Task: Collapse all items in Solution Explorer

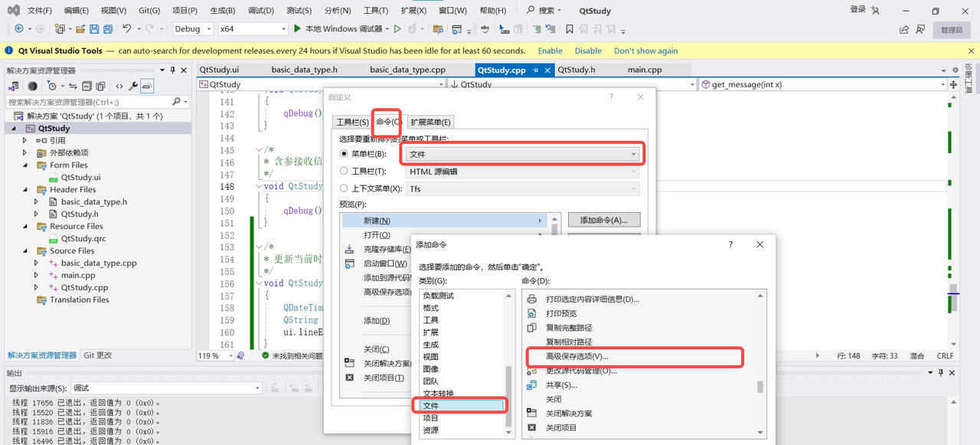Action: pyautogui.click(x=87, y=86)
